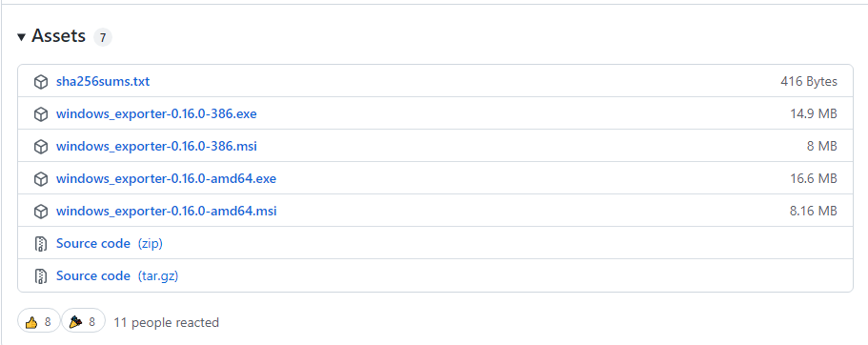Collapse the Assets section triangle

click(22, 37)
